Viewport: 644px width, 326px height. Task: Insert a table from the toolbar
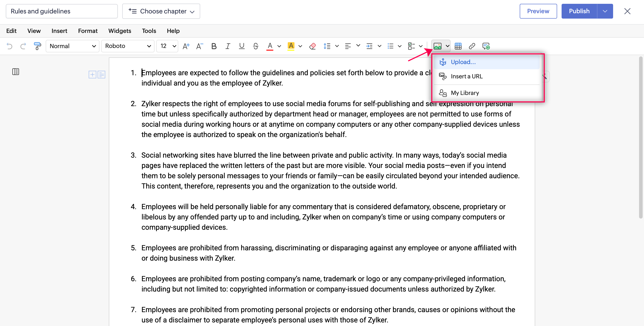click(458, 46)
